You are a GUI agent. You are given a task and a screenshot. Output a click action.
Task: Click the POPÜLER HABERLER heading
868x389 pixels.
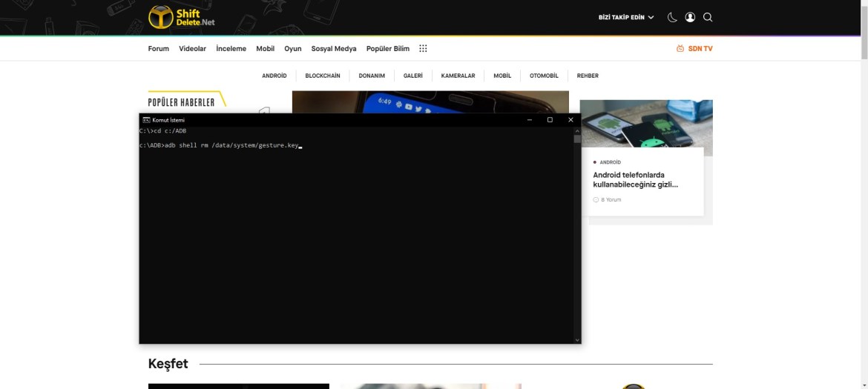click(181, 103)
